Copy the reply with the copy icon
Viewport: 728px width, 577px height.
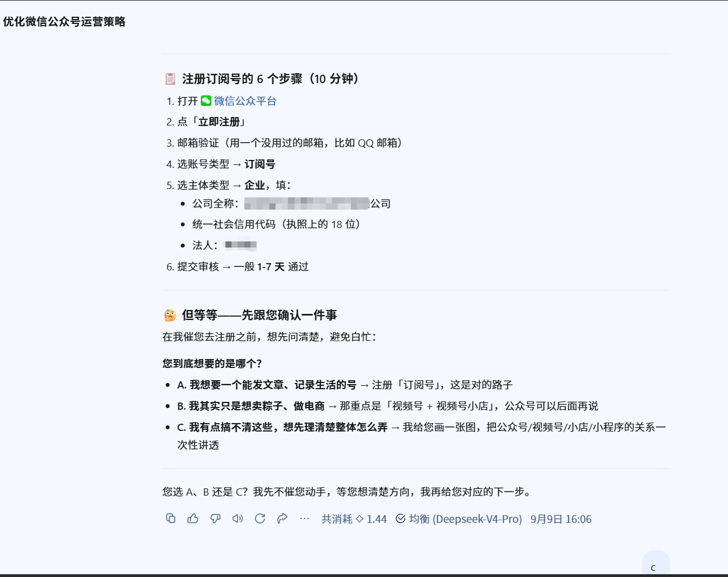(x=171, y=518)
